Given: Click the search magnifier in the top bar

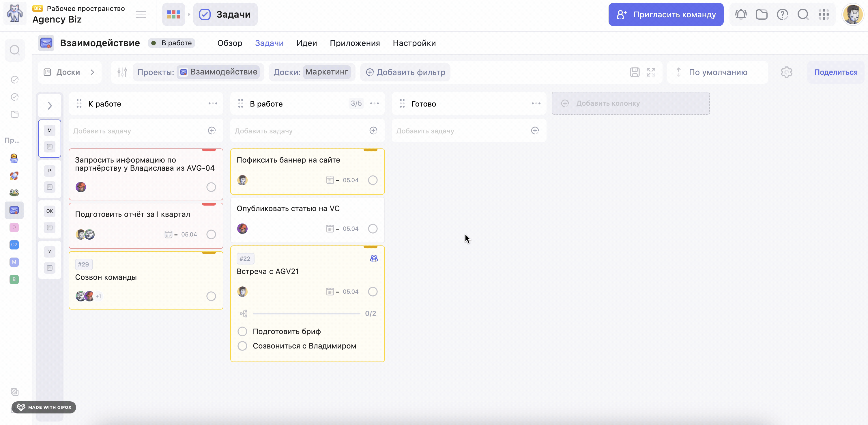Looking at the screenshot, I should (803, 14).
